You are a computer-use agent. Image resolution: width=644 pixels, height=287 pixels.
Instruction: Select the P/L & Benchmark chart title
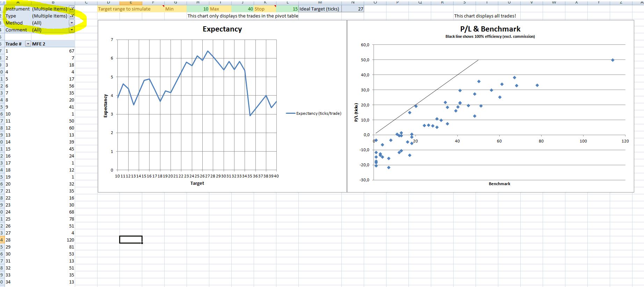point(490,29)
